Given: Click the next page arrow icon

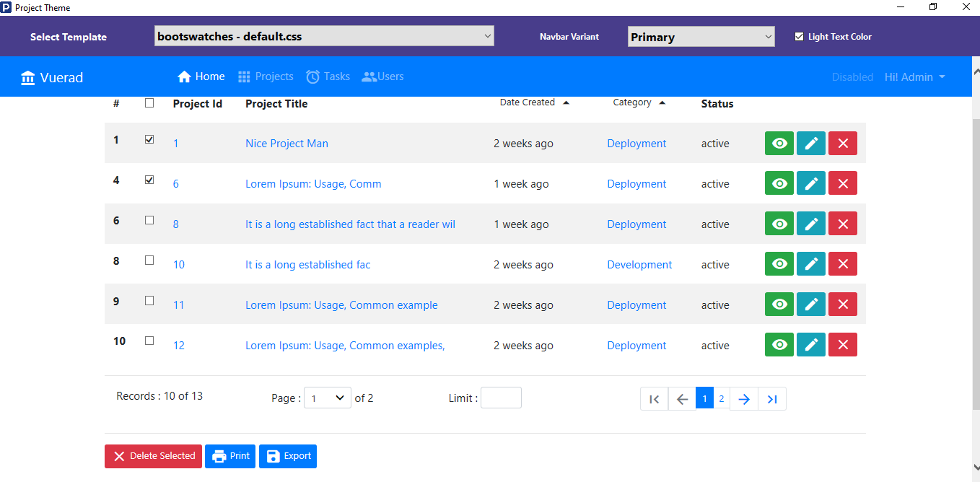Looking at the screenshot, I should [x=744, y=399].
